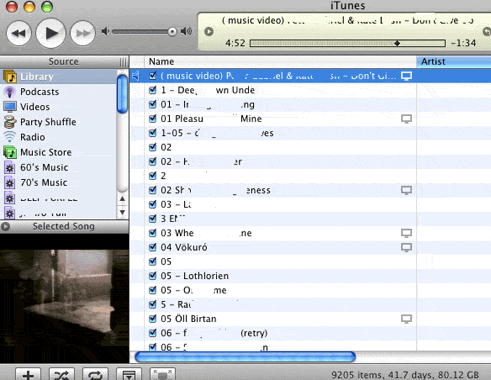Click the loud volume speaker icon
Viewport: 491px width, 380px height.
point(186,31)
